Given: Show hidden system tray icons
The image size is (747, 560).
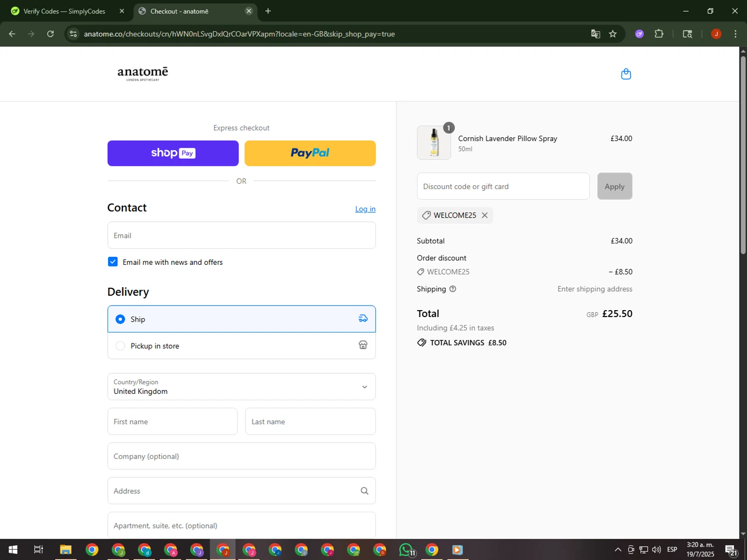Looking at the screenshot, I should point(618,550).
